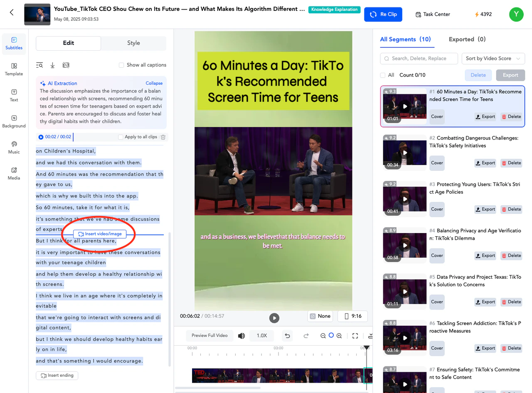Click the timeline playhead marker
The height and width of the screenshot is (393, 532).
[x=367, y=348]
